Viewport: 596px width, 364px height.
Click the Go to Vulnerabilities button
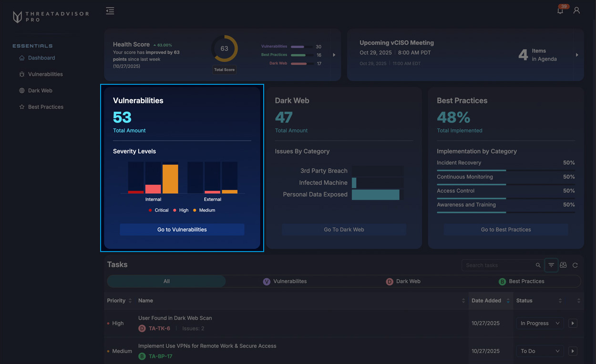[182, 230]
